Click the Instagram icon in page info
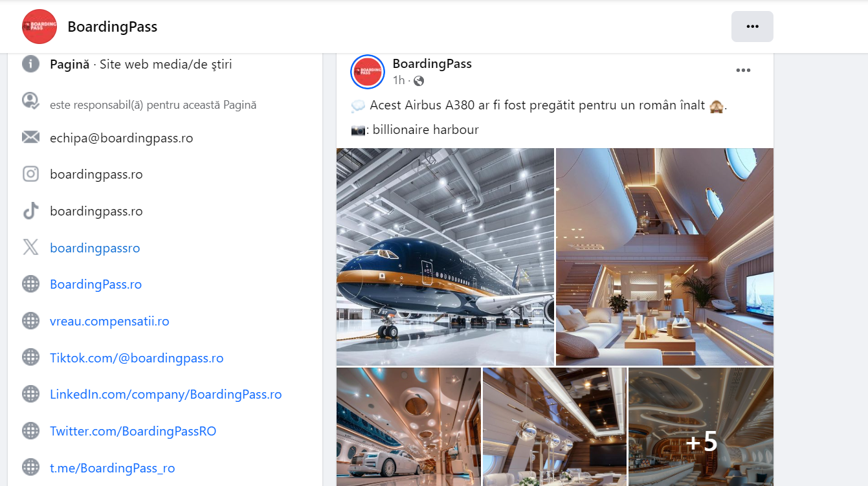 (30, 174)
